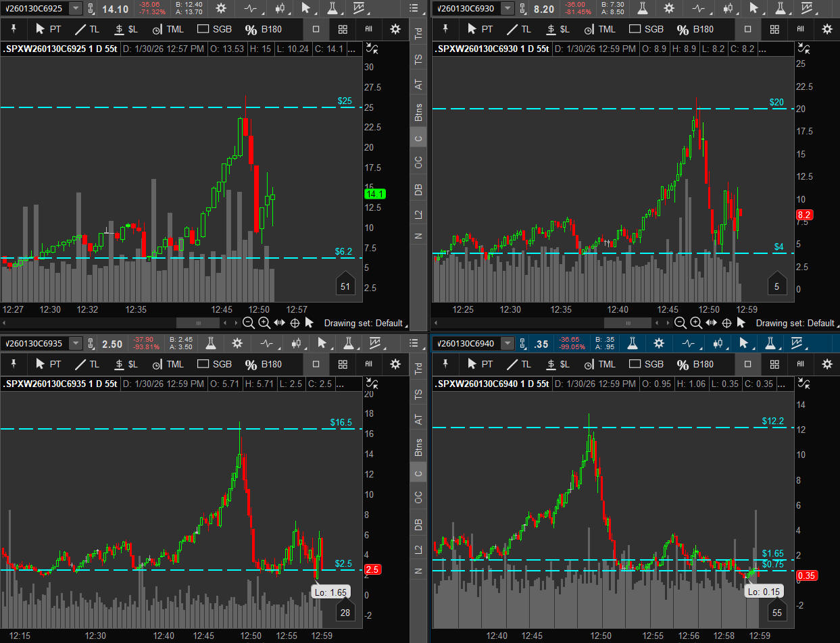The width and height of the screenshot is (840, 643).
Task: Open symbol dropdown for C6925 chart
Action: point(76,9)
